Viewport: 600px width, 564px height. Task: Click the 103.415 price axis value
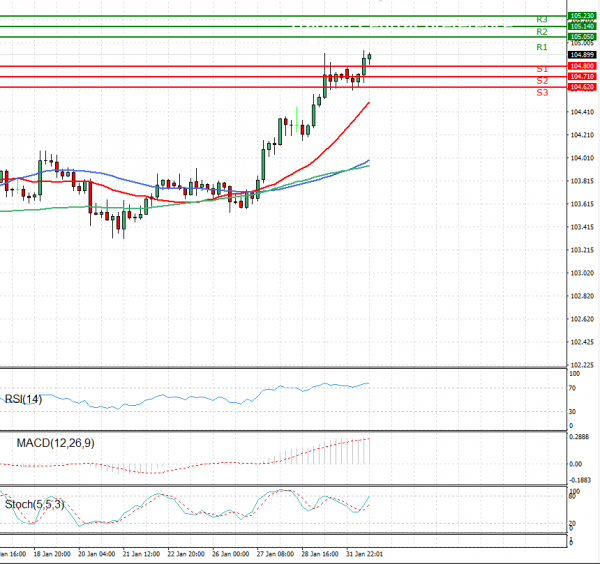(582, 227)
